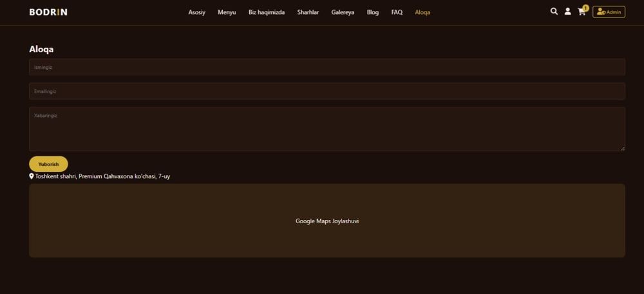Image resolution: width=644 pixels, height=294 pixels.
Task: Visit the Galereya page
Action: (x=343, y=12)
